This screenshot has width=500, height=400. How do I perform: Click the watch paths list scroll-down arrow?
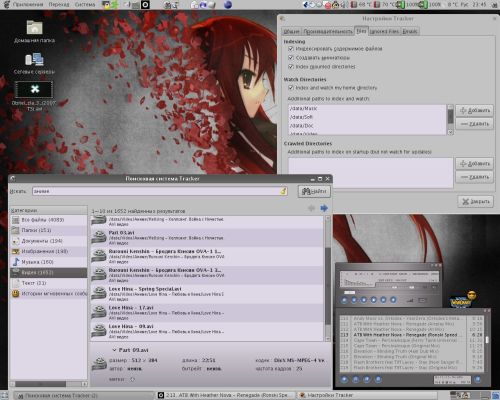(x=450, y=132)
